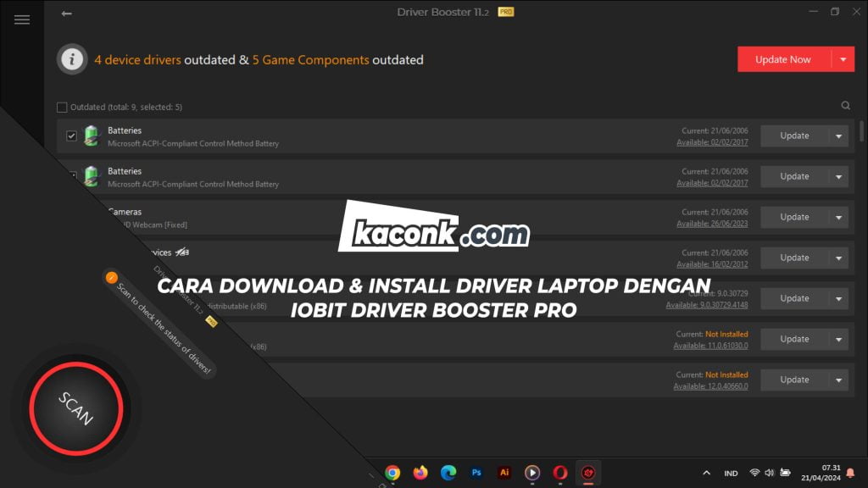Open the battery status tray icon
Image resolution: width=868 pixels, height=488 pixels.
tap(785, 473)
